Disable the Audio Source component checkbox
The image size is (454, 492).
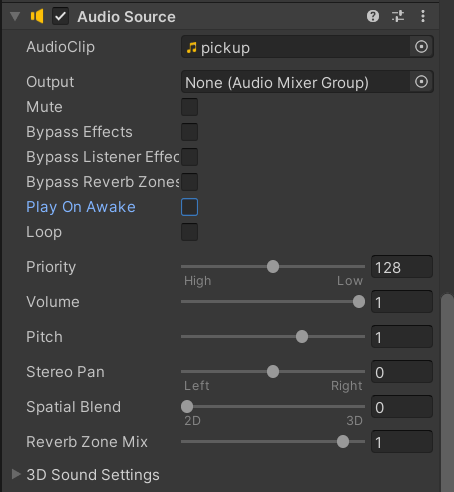pos(60,16)
